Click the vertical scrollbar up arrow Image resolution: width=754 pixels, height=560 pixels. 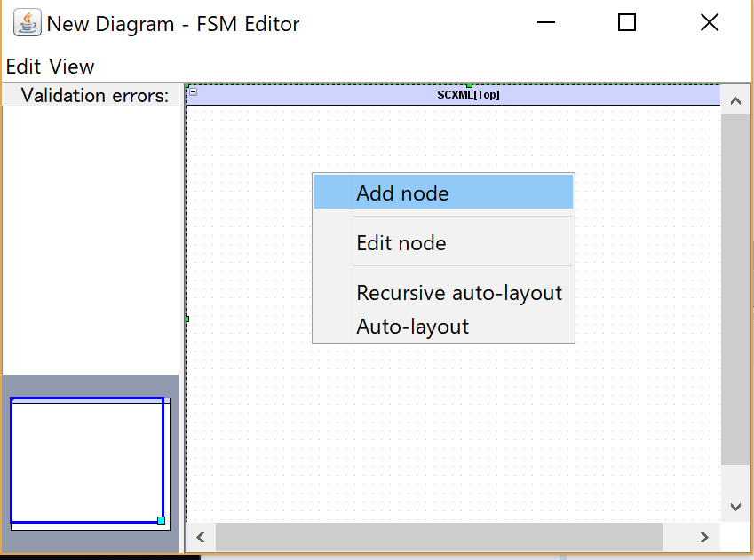click(x=735, y=101)
